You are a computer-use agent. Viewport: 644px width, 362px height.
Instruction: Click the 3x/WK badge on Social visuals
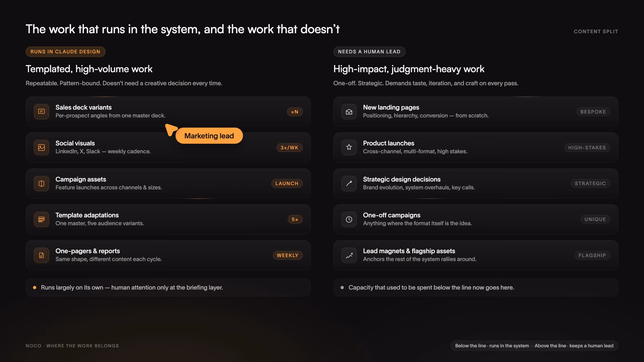(x=289, y=148)
